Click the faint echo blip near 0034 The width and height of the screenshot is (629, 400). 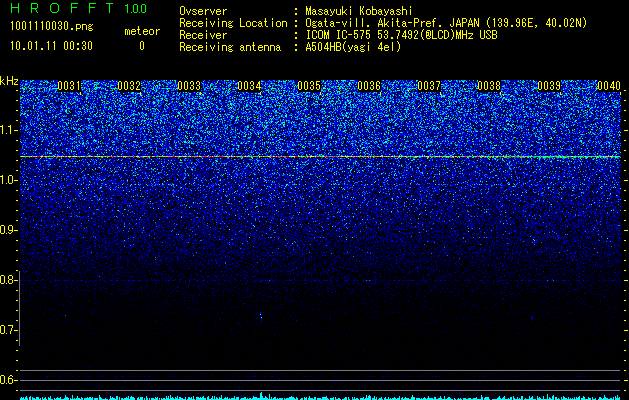[x=261, y=317]
